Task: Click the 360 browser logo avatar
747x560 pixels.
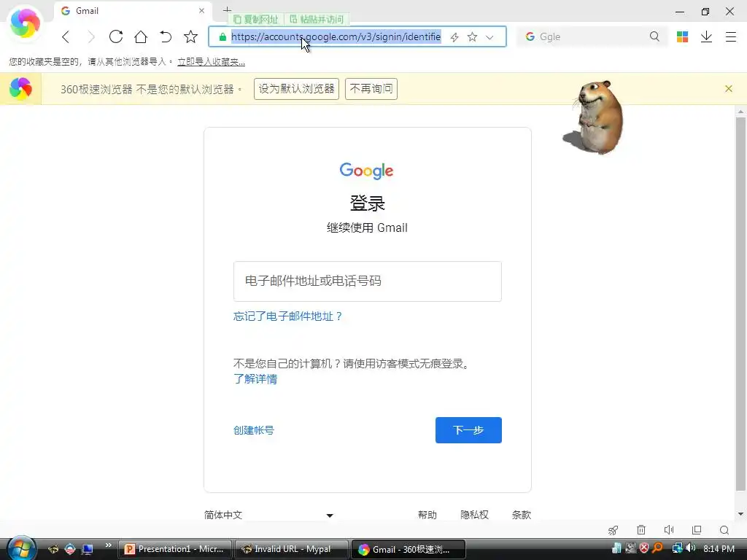Action: tap(25, 23)
